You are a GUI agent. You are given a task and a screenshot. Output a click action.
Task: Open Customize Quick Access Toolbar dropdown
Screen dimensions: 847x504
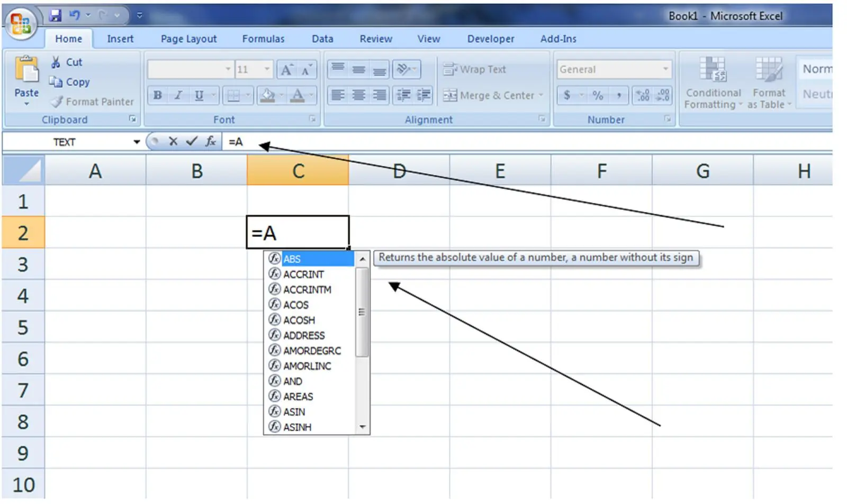coord(140,16)
